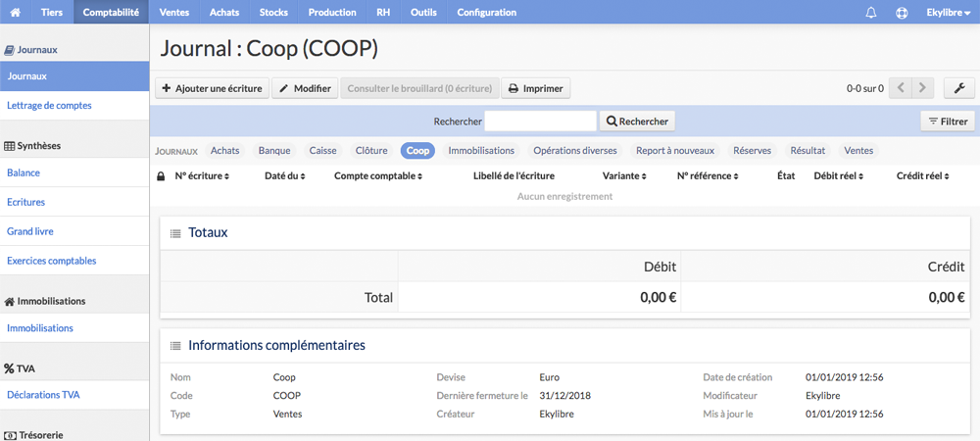Select the Résultat journal tab

pyautogui.click(x=808, y=151)
